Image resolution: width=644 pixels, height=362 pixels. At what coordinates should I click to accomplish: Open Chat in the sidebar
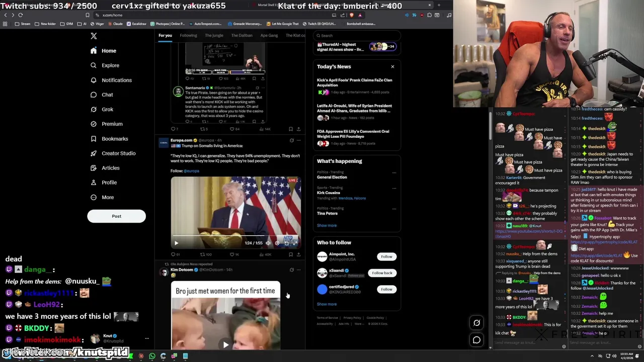[x=102, y=95]
